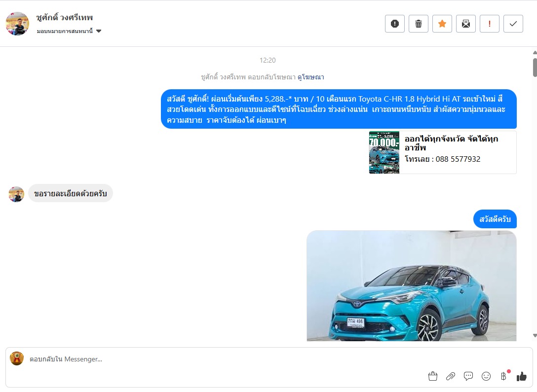The height and width of the screenshot is (392, 537).
Task: Open the ad card with phone 088 5577932
Action: (x=442, y=152)
